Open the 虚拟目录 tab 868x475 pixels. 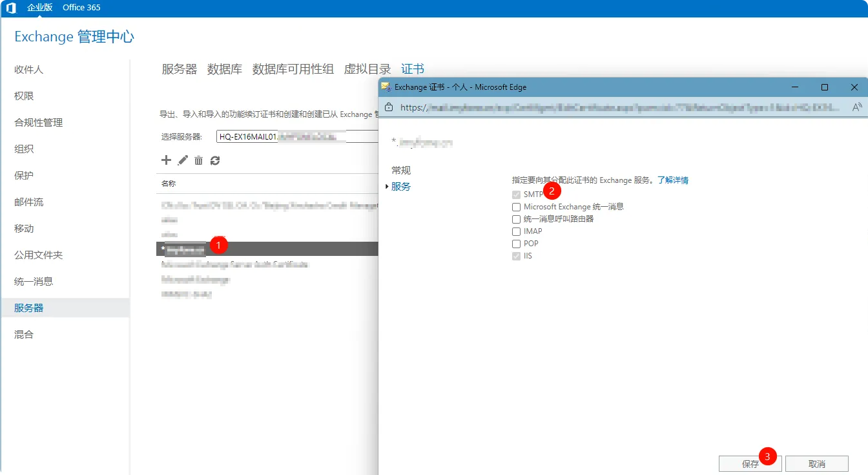[367, 69]
